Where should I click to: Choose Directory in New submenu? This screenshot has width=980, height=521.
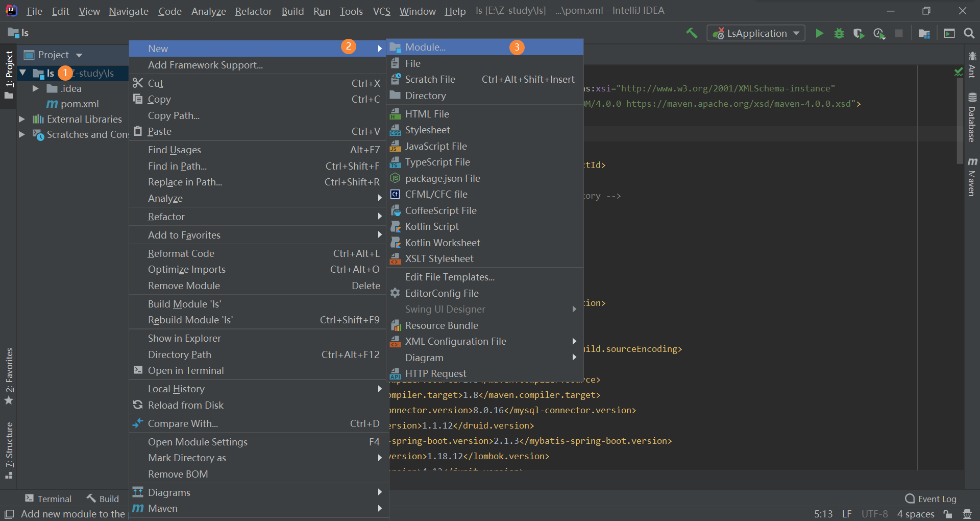click(484, 96)
